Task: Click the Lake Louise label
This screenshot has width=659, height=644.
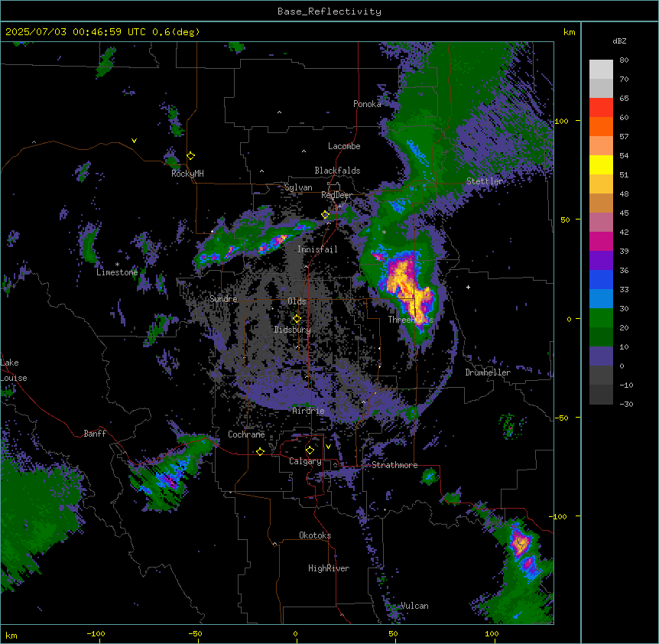Action: [14, 370]
